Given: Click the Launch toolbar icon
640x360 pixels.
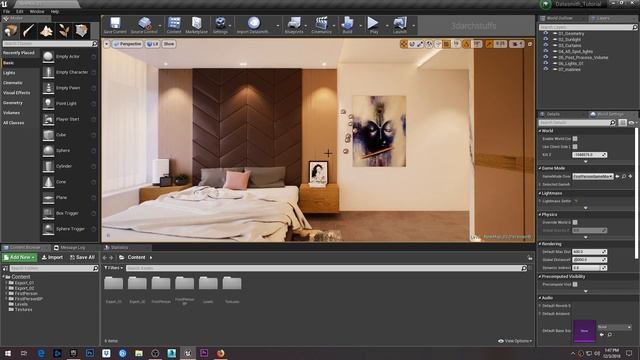Looking at the screenshot, I should point(400,23).
